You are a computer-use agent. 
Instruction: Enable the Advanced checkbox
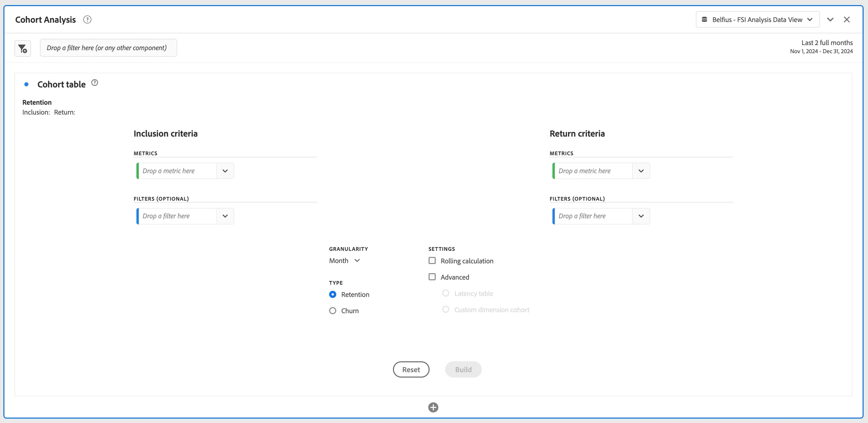pyautogui.click(x=432, y=277)
